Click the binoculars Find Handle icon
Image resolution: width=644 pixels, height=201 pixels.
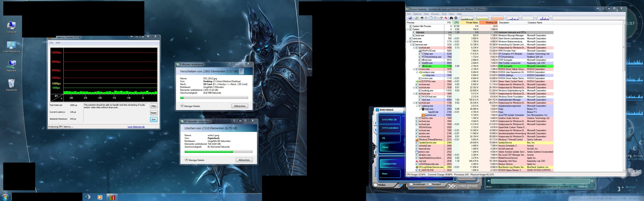click(x=451, y=18)
